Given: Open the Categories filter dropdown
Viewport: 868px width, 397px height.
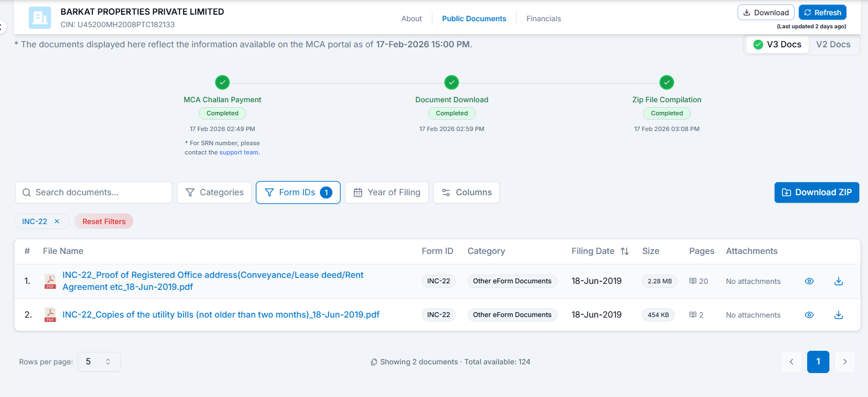Looking at the screenshot, I should [214, 193].
